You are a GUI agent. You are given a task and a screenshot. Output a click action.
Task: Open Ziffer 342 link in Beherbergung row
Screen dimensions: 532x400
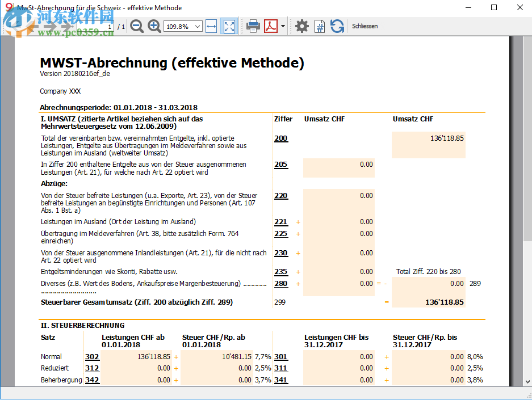92,380
